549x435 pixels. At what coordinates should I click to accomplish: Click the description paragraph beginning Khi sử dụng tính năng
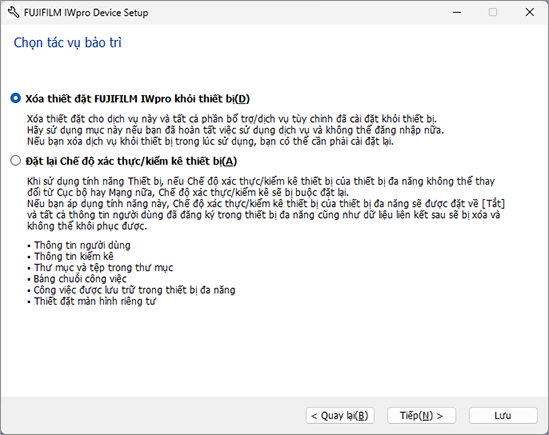(266, 203)
